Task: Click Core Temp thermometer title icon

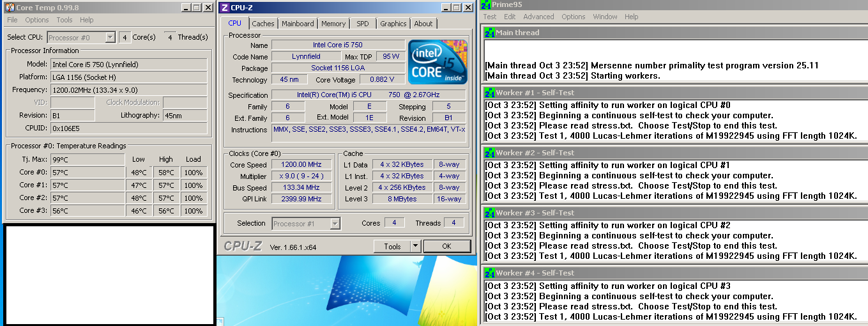Action: coord(10,8)
